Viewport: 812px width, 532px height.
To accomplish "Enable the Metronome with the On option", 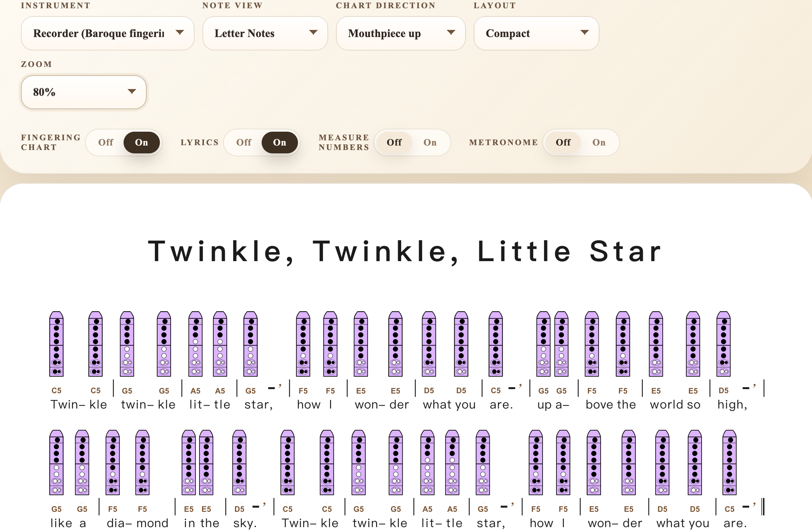I will pos(599,143).
